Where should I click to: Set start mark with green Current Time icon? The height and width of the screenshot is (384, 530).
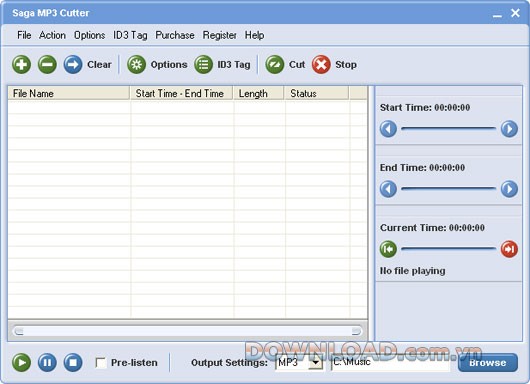388,249
